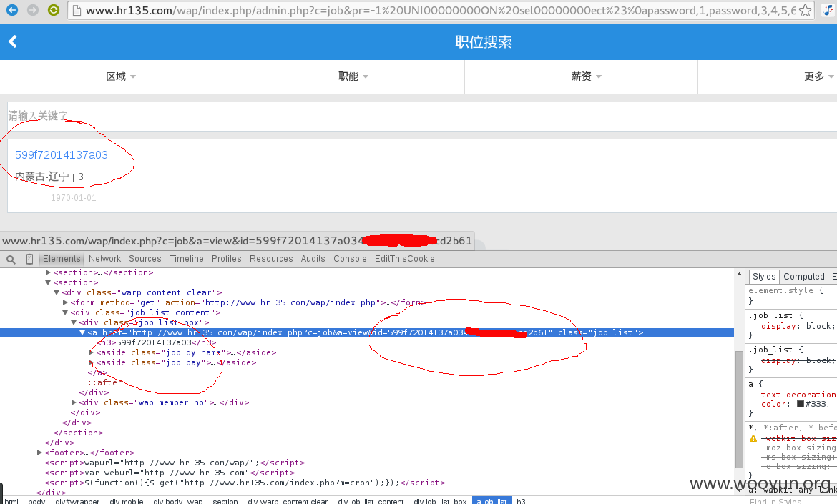The width and height of the screenshot is (837, 504).
Task: Click the webkit-box-sizing warning triangle icon
Action: coord(753,438)
